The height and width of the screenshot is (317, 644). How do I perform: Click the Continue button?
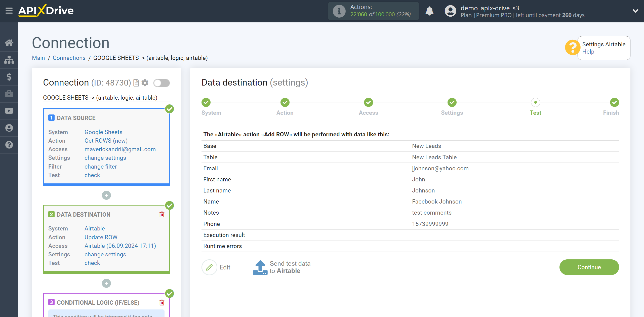(589, 267)
